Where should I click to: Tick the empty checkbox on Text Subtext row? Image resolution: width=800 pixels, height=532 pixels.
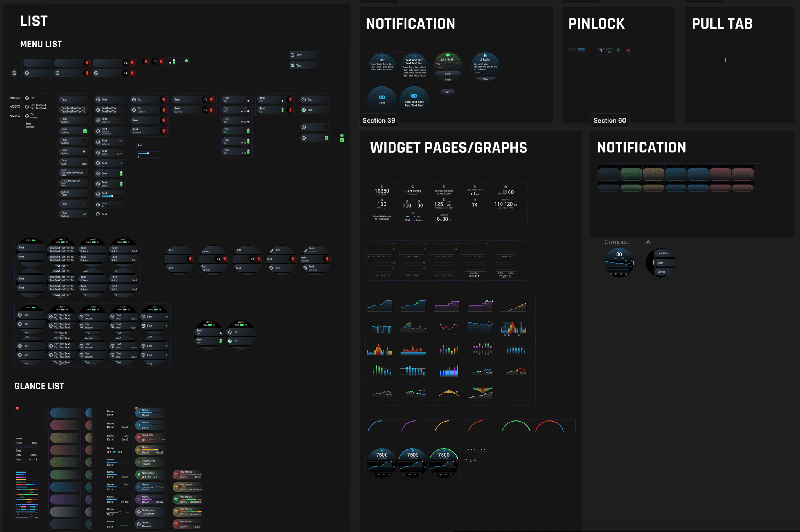tap(85, 141)
